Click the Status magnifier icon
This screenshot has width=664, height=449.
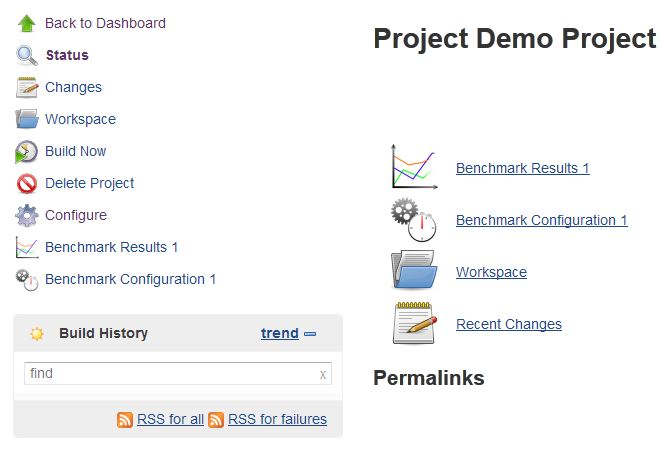pos(27,55)
